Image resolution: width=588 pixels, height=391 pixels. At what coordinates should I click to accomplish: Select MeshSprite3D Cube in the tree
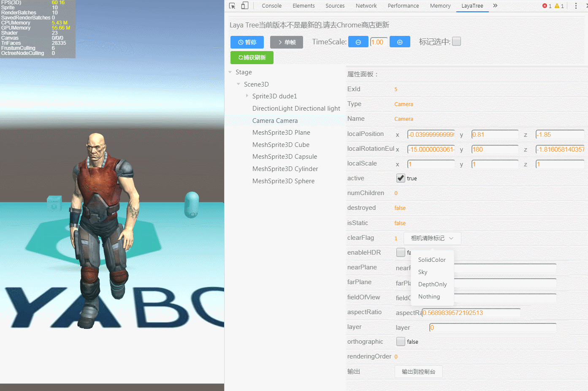click(x=281, y=145)
